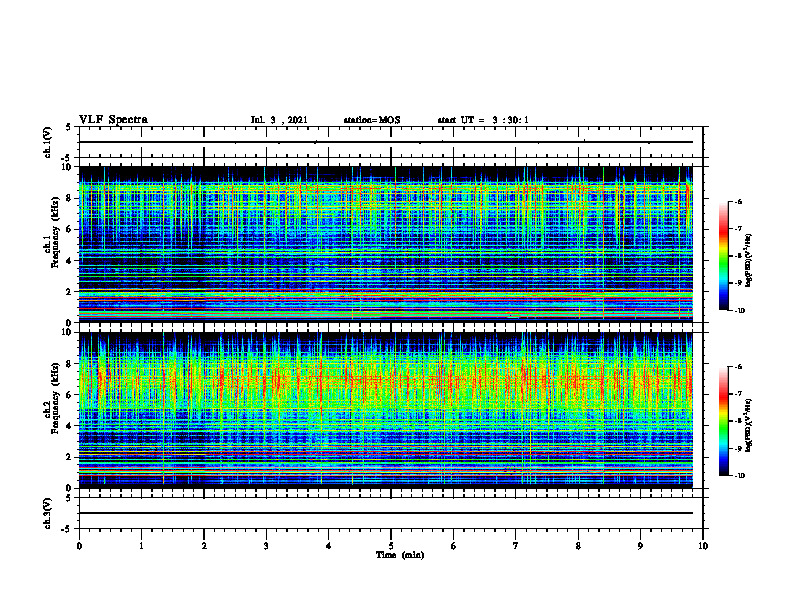Click the "5" tick on ch.1(V) axis
The image size is (792, 612).
pos(69,128)
